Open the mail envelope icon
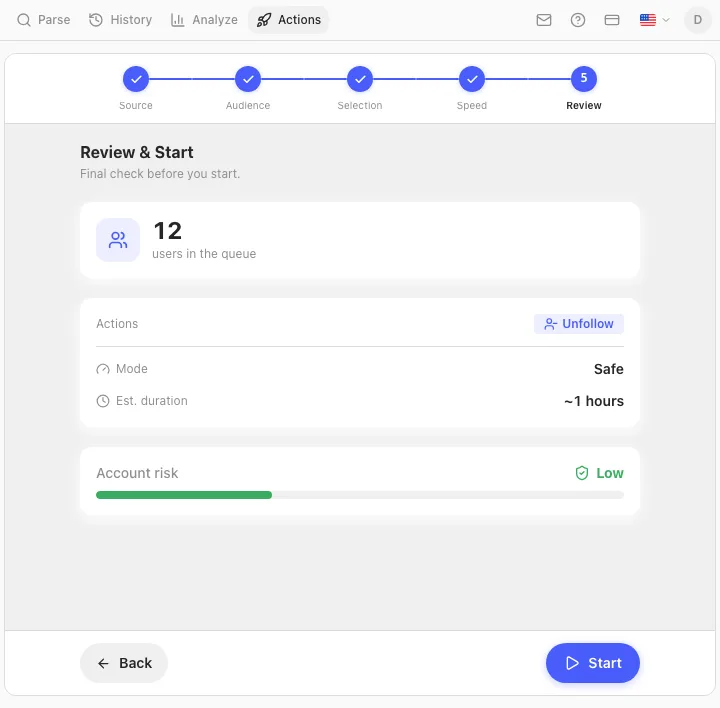The width and height of the screenshot is (720, 708). tap(544, 20)
